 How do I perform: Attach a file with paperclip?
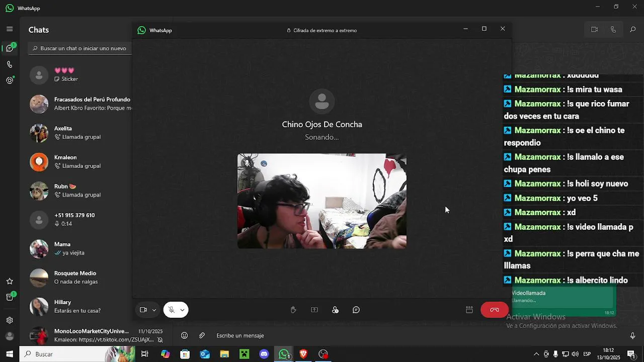tap(202, 335)
